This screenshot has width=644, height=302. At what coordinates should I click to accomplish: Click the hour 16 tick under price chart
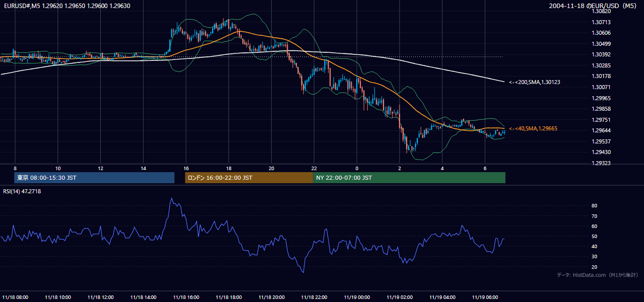[x=186, y=168]
